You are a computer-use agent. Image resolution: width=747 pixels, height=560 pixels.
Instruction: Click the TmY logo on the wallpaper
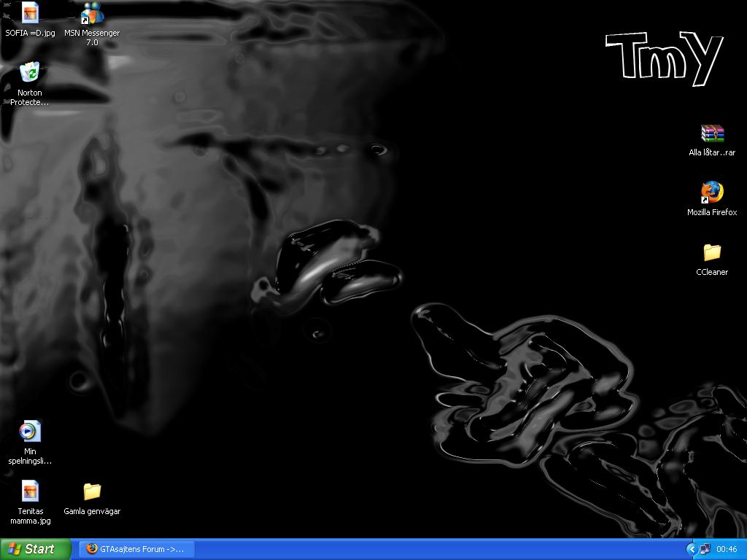click(x=665, y=58)
